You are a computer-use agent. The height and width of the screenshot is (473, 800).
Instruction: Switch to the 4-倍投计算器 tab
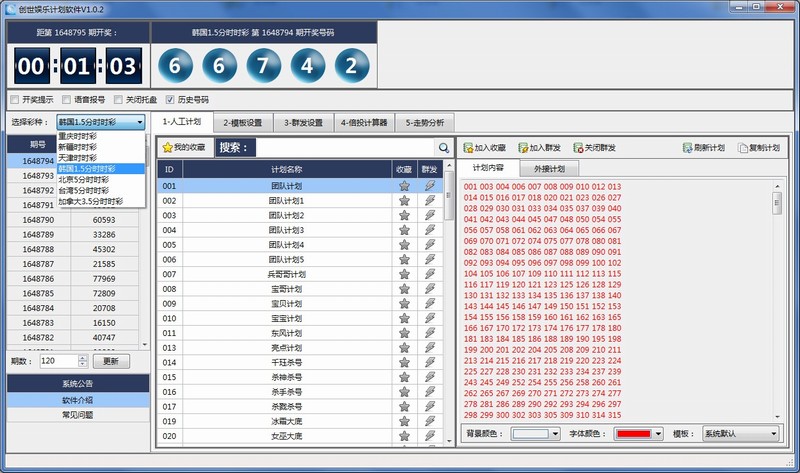click(364, 123)
